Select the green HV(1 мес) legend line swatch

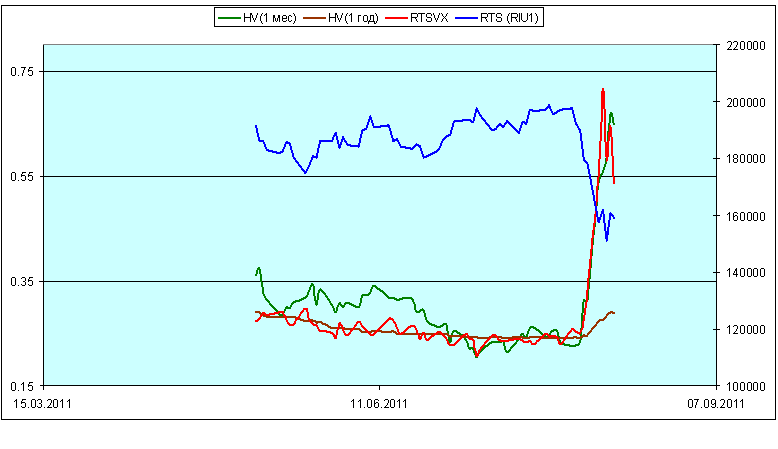click(x=229, y=18)
